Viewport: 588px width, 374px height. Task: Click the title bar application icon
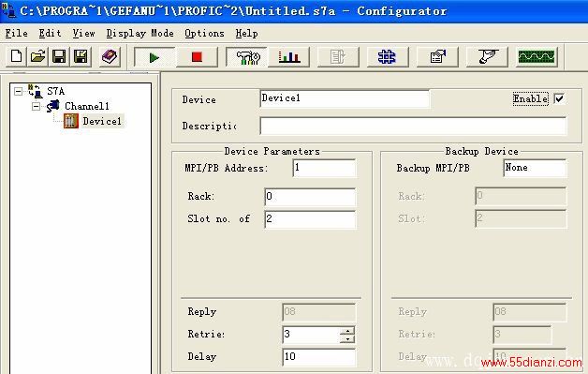click(x=8, y=9)
